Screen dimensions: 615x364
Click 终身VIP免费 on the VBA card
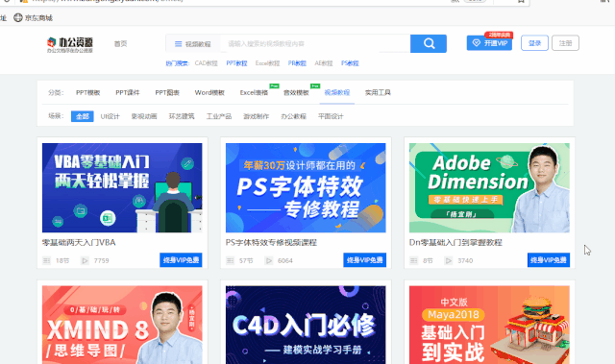point(181,259)
